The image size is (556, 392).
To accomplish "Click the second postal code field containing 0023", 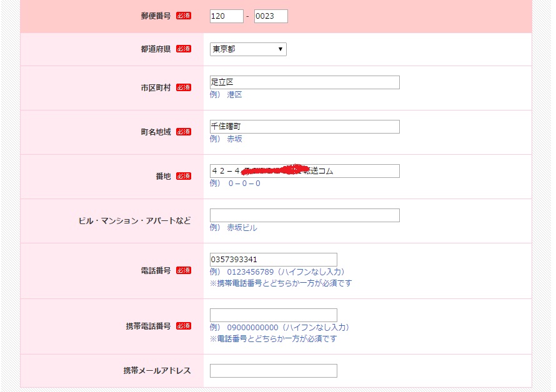I will coord(271,16).
